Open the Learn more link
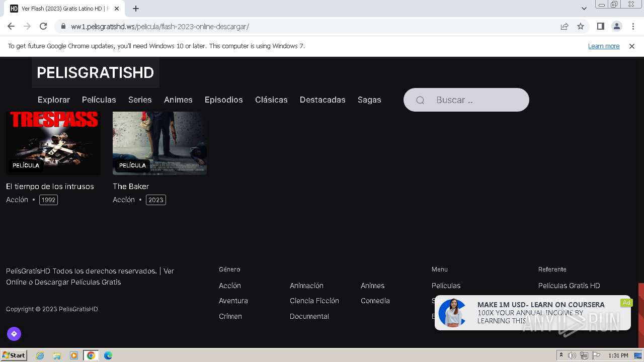Image resolution: width=644 pixels, height=362 pixels. pos(604,46)
